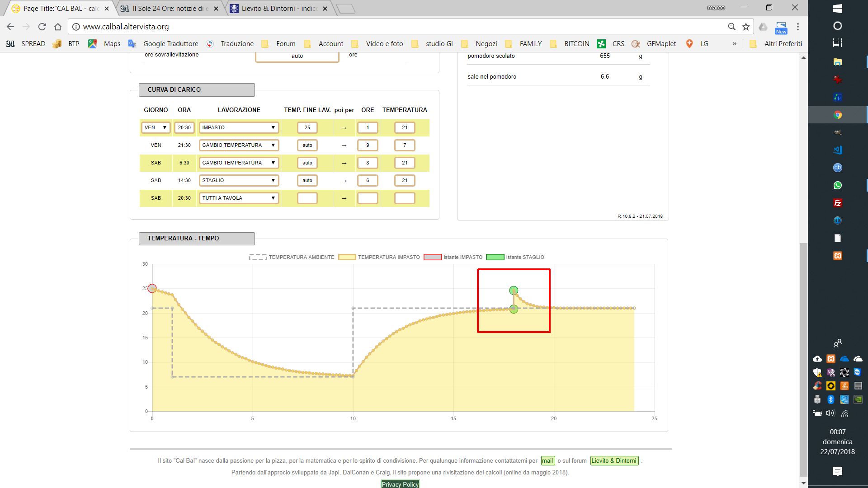Open the browser home page
This screenshot has width=868, height=488.
click(x=58, y=27)
